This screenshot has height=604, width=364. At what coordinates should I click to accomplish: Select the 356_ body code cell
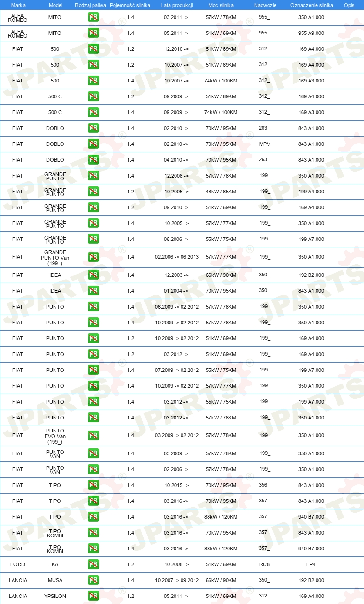pyautogui.click(x=264, y=485)
